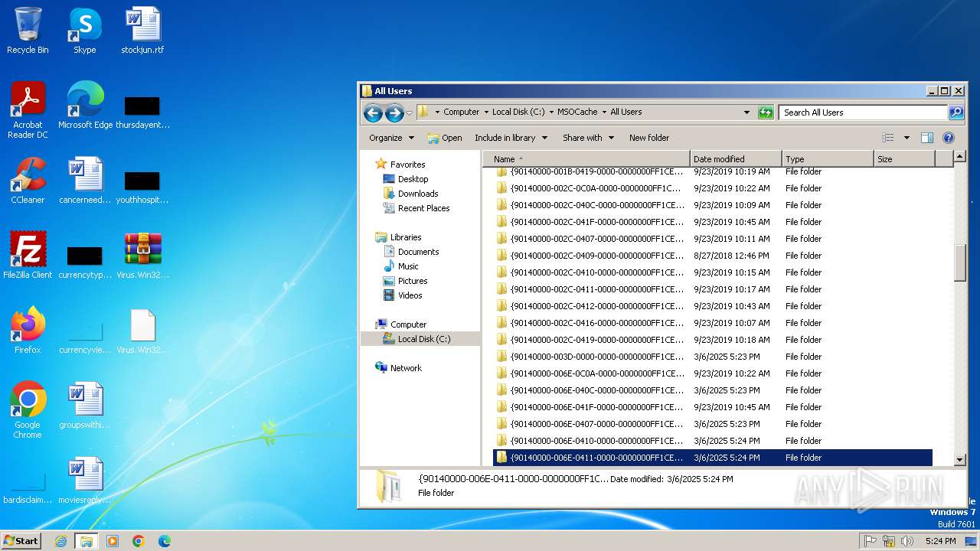980x551 pixels.
Task: Click the volume speaker tray icon
Action: click(x=907, y=541)
